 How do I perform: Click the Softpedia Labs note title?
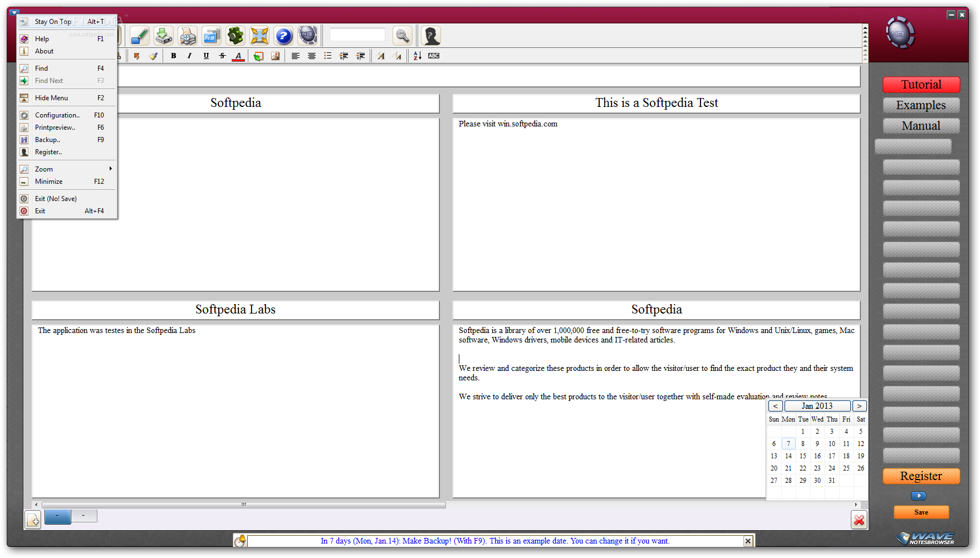(x=236, y=310)
